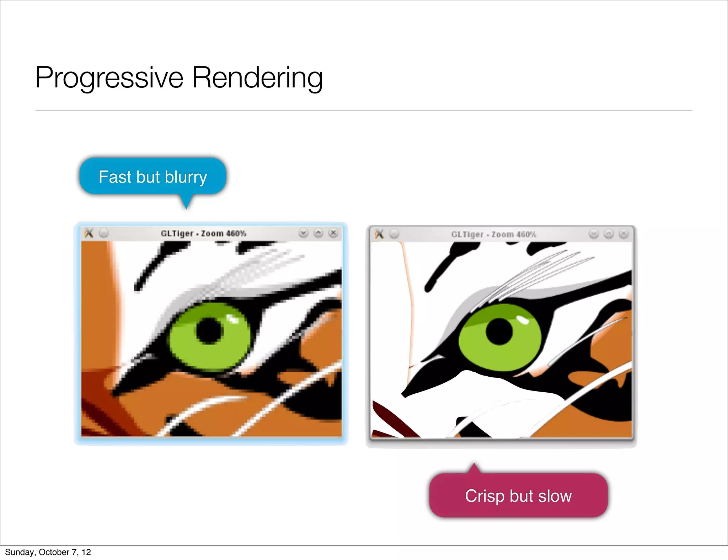Click the 'Sunday, October 7, 12' date footer
Viewport: 728px width, 560px height.
[48, 552]
